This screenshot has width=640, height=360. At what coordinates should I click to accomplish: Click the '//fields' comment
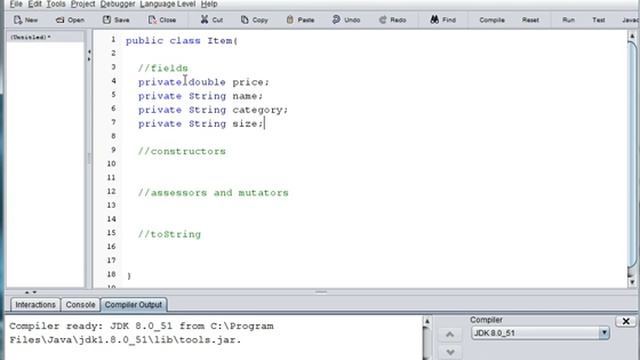[163, 68]
